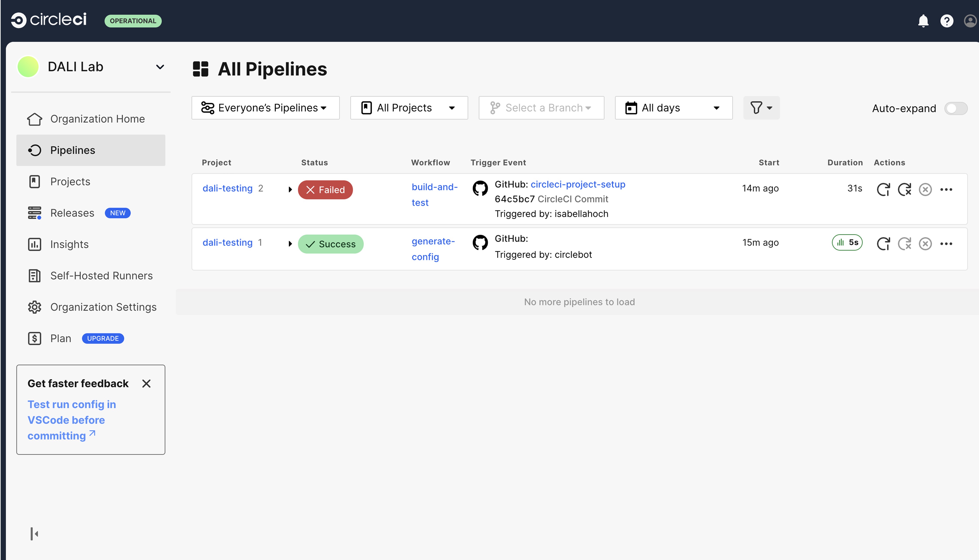Viewport: 979px width, 560px height.
Task: Click the 5s duration insights badge
Action: [847, 242]
